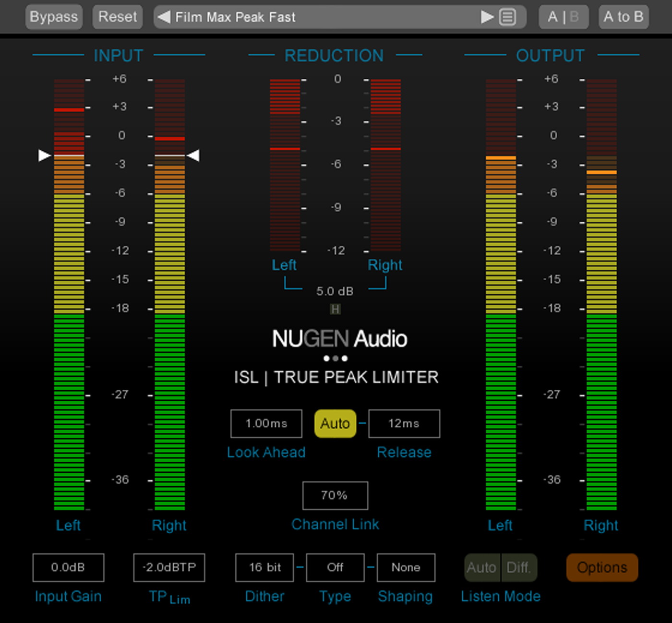Click the Input Gain 0.0dB field
The height and width of the screenshot is (623, 672).
click(x=68, y=567)
